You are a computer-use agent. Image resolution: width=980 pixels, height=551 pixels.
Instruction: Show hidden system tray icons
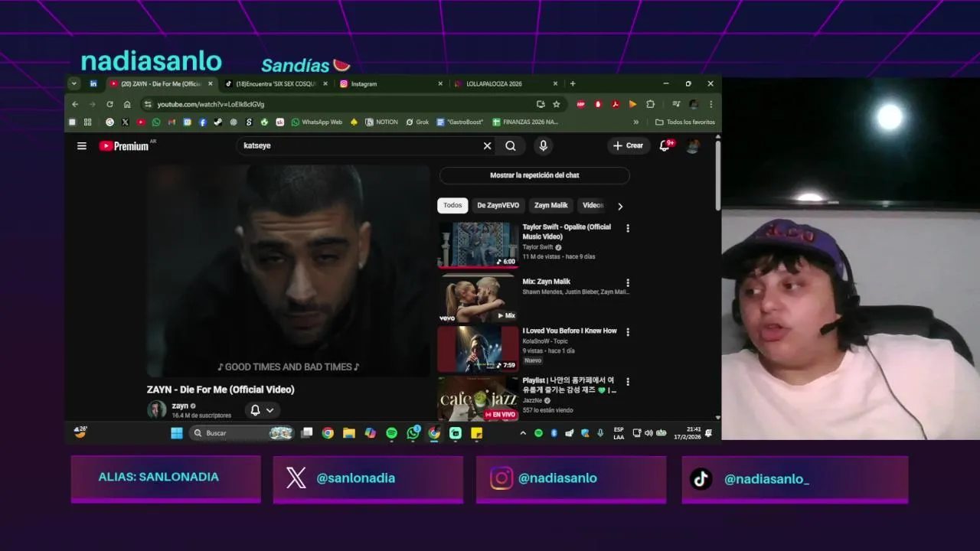(x=523, y=433)
